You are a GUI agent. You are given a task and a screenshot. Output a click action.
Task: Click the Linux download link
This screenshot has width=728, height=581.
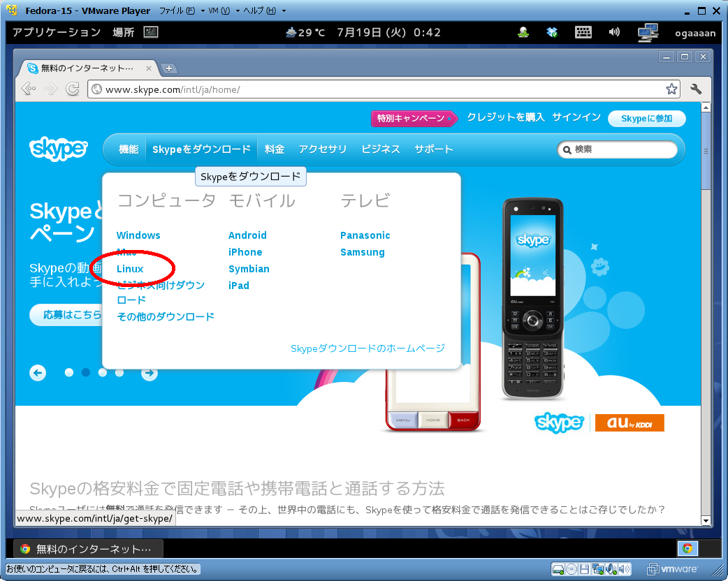(x=130, y=269)
